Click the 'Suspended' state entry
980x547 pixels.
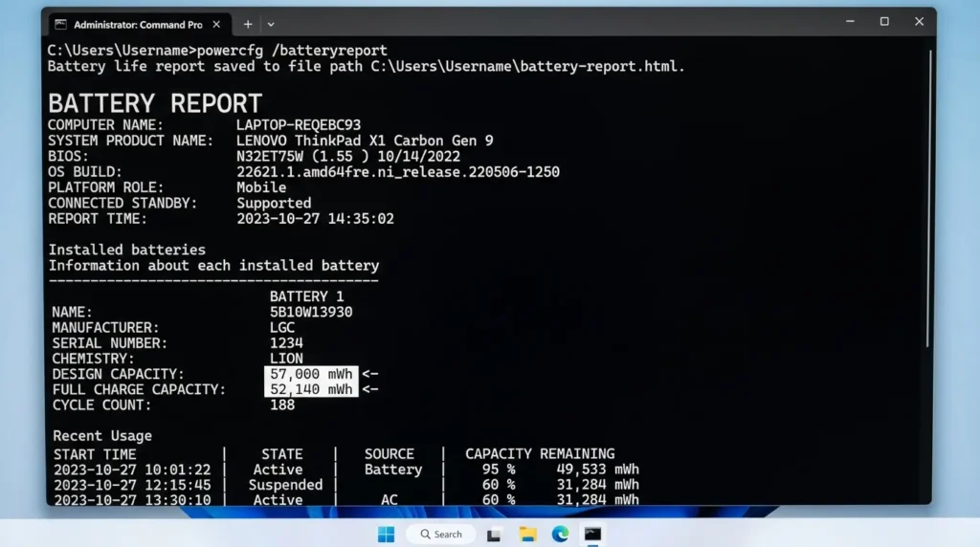click(x=285, y=485)
